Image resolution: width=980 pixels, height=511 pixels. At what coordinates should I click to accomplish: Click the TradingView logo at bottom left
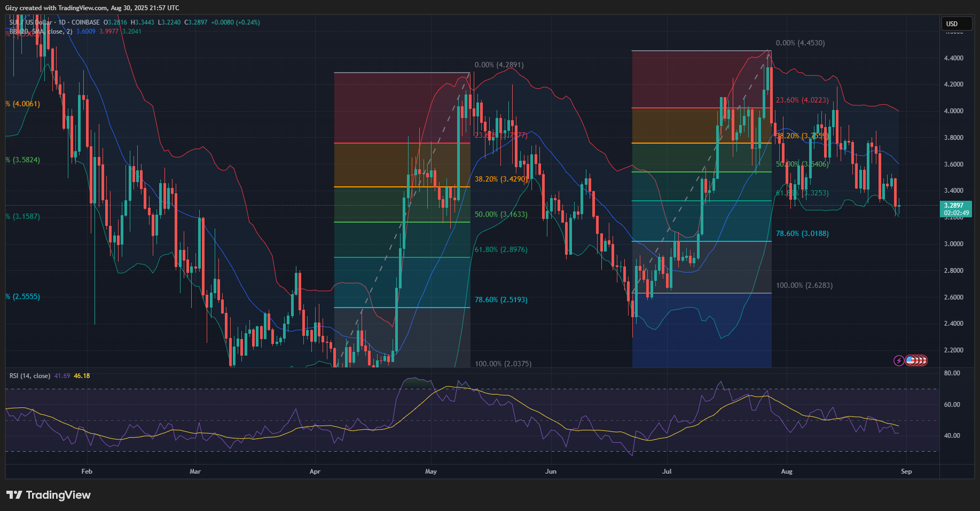[x=49, y=495]
